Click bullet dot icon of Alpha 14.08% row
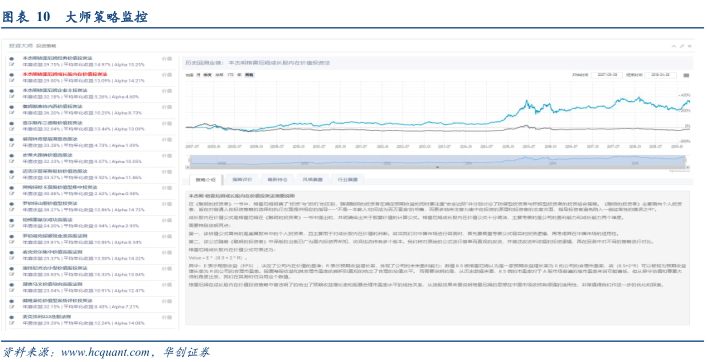The width and height of the screenshot is (709, 362). point(12,317)
